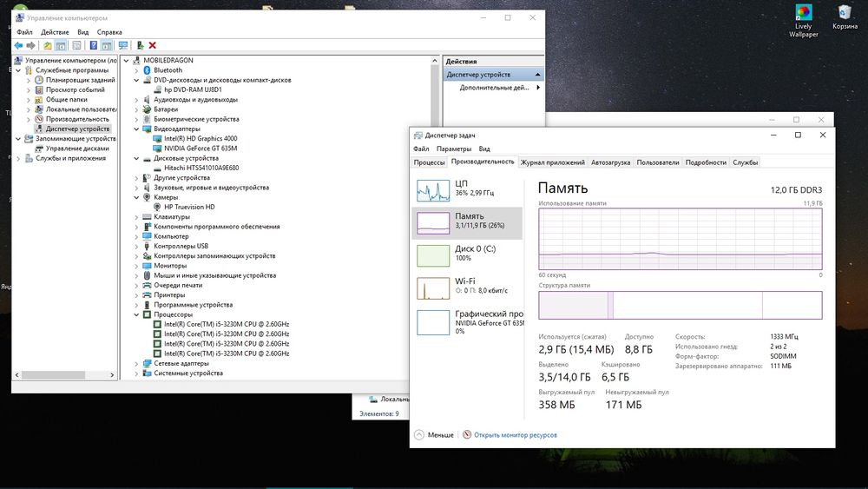The width and height of the screenshot is (868, 489).
Task: Click the gray Forward arrow in Computer Management toolbar
Action: click(31, 45)
